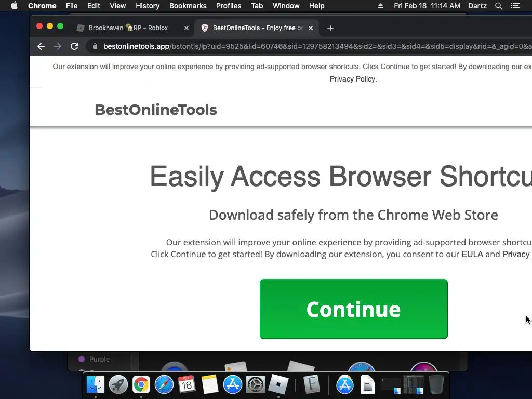Go back using the back arrow
Viewport: 532px width, 399px height.
[41, 46]
